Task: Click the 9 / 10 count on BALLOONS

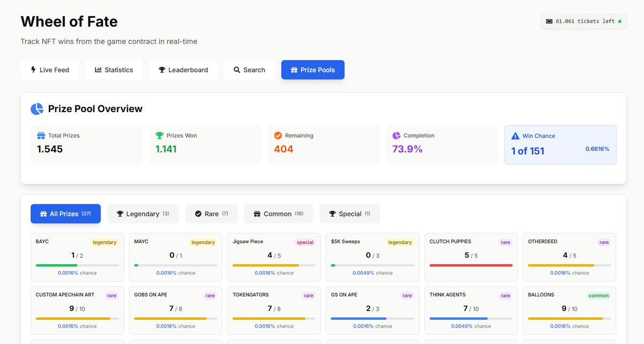Action: pos(569,309)
